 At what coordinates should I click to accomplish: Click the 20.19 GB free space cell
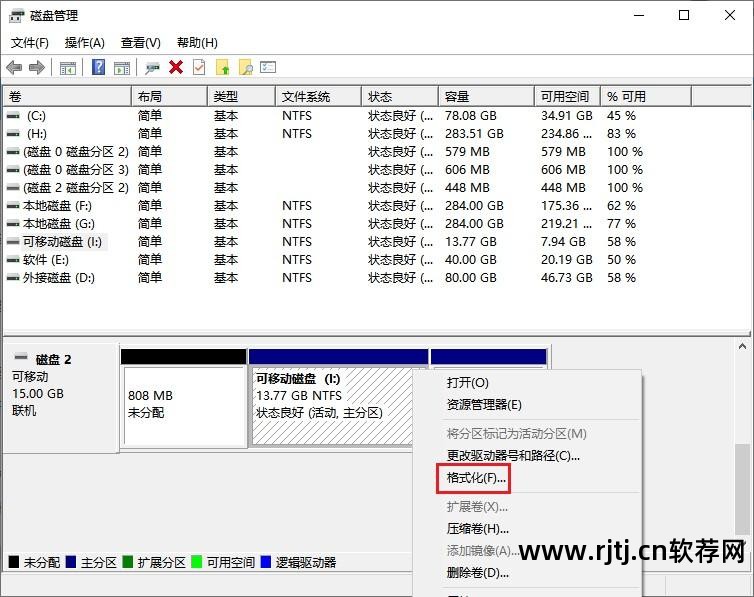566,260
